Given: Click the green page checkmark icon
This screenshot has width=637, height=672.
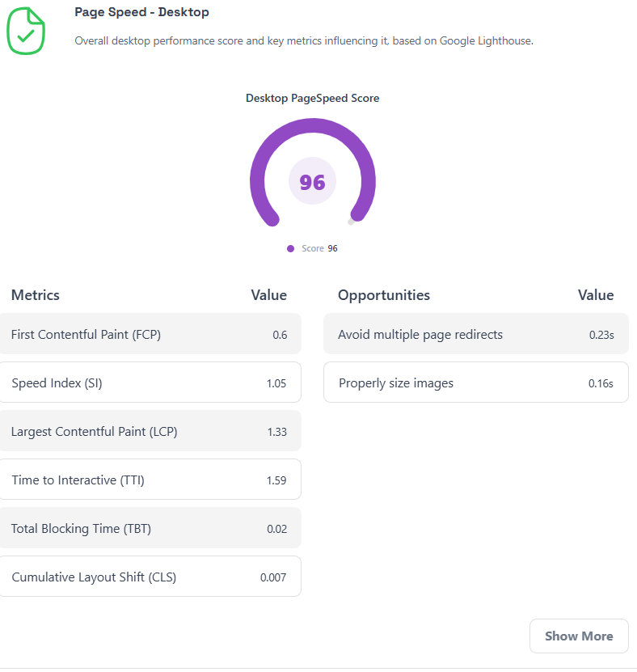Looking at the screenshot, I should [25, 31].
